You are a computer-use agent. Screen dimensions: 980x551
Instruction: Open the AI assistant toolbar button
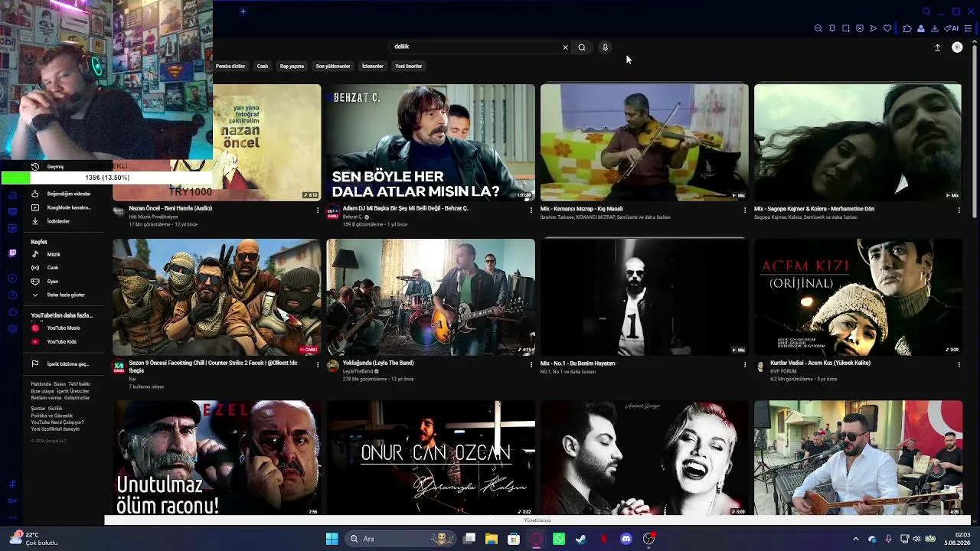point(952,28)
